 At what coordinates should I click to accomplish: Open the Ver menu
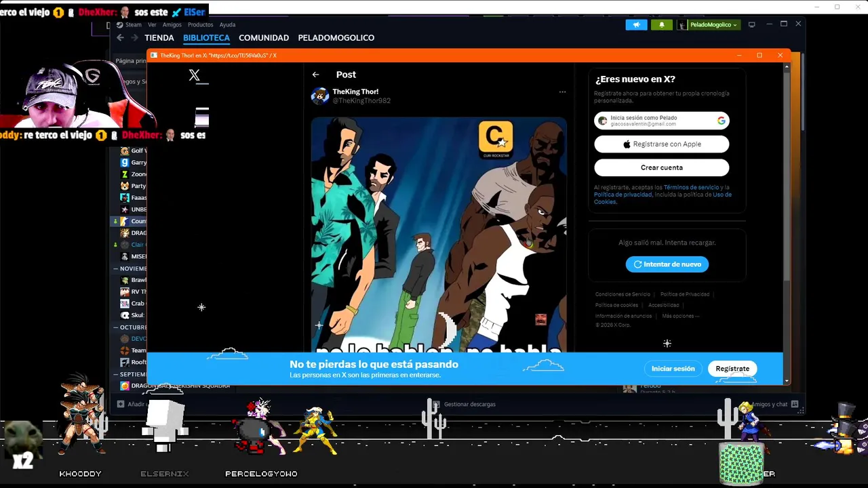(152, 24)
